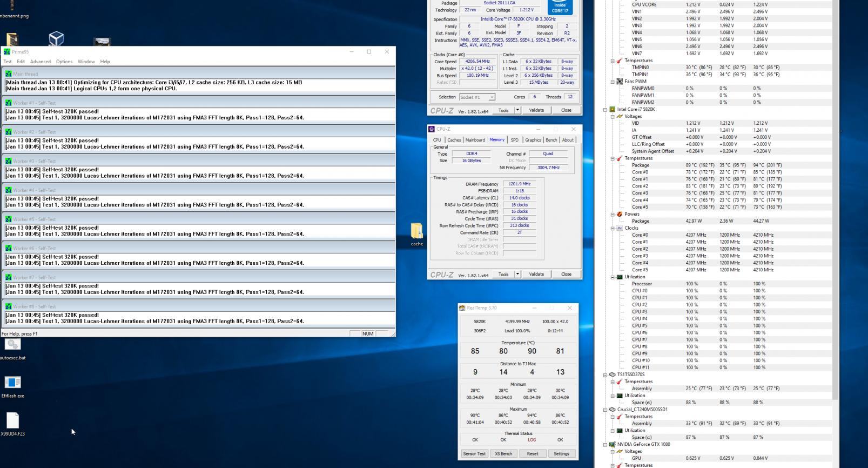Click the CPU-Z Memory window title icon
Image resolution: width=868 pixels, height=468 pixels.
(432, 129)
